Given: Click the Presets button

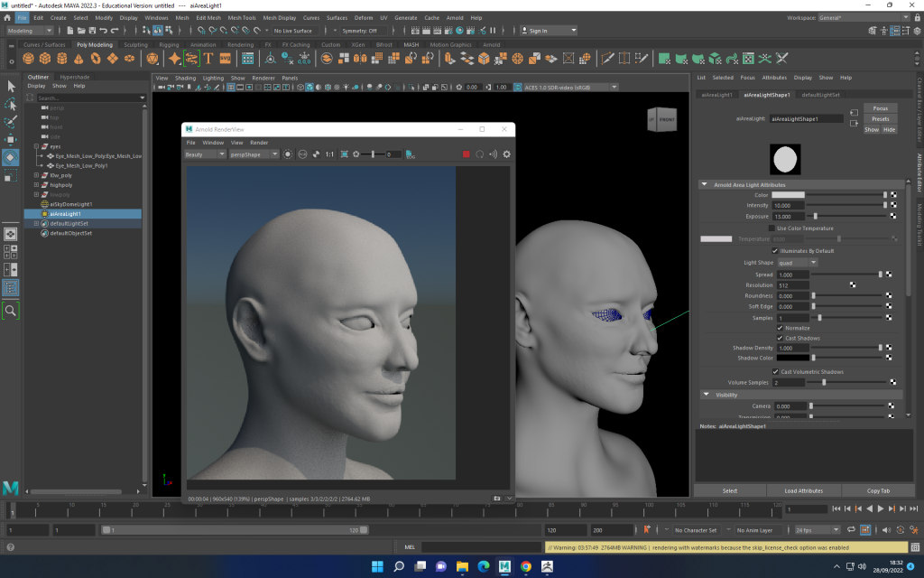Looking at the screenshot, I should point(881,118).
